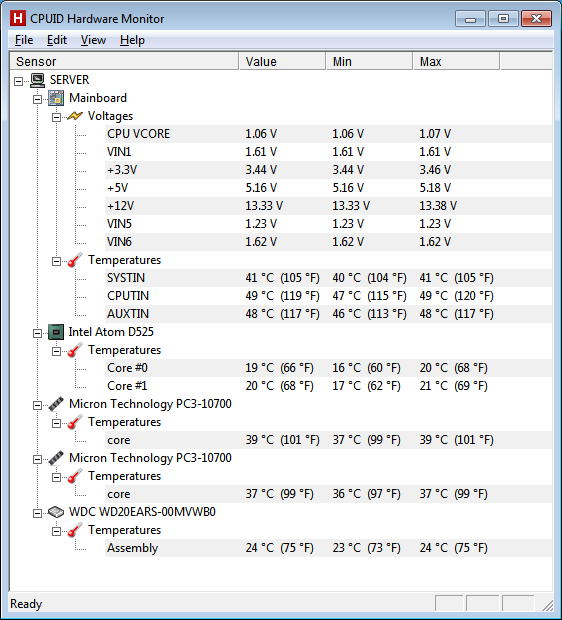Image resolution: width=562 pixels, height=620 pixels.
Task: Click the first Micron Technology memory module icon
Action: (x=56, y=404)
